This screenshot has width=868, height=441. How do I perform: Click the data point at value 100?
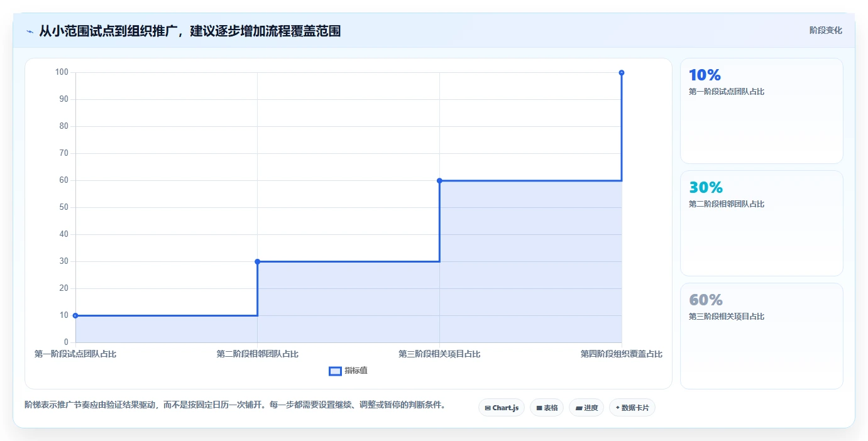pyautogui.click(x=622, y=72)
